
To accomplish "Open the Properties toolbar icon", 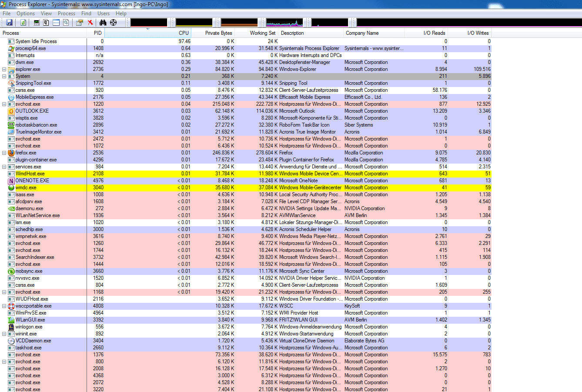I will tap(80, 23).
